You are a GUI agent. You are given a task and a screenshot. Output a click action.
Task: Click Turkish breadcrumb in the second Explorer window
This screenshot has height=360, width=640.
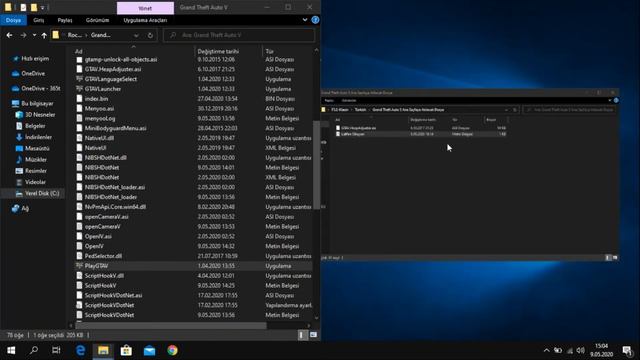point(360,110)
